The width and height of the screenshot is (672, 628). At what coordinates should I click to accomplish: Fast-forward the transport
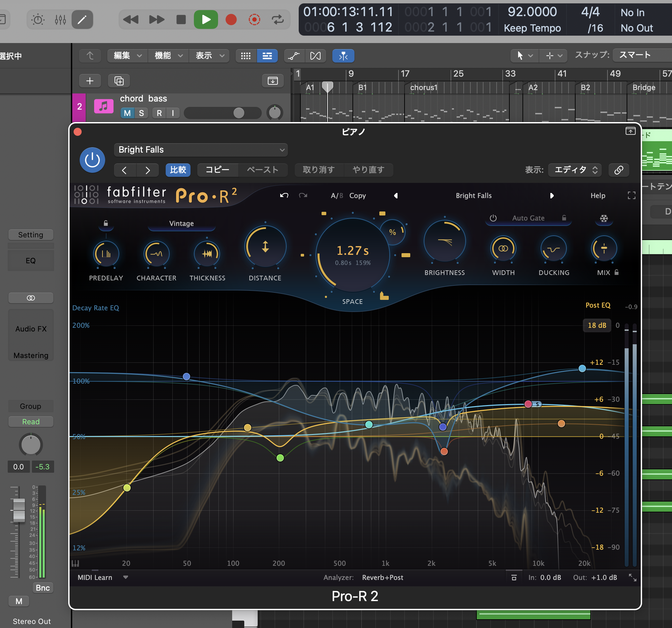tap(156, 19)
